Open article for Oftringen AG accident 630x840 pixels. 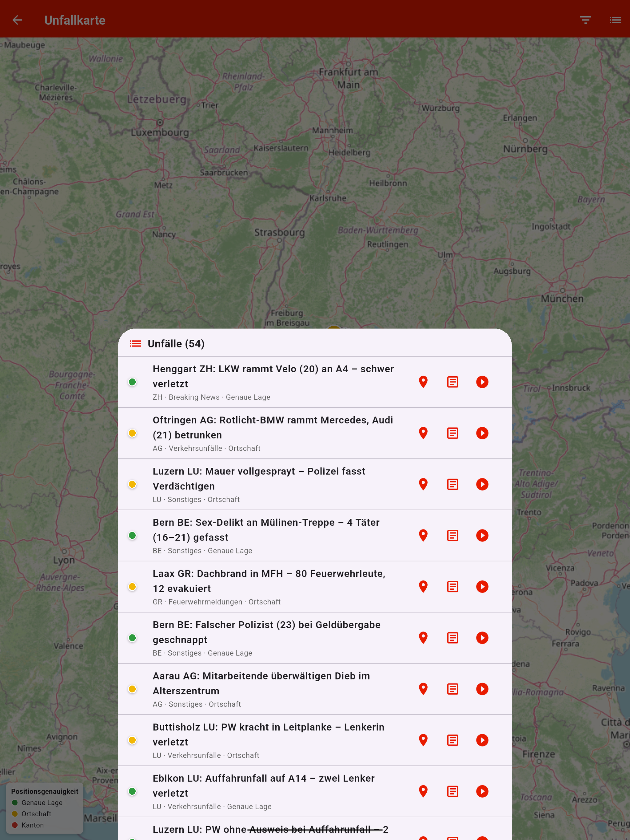click(453, 433)
